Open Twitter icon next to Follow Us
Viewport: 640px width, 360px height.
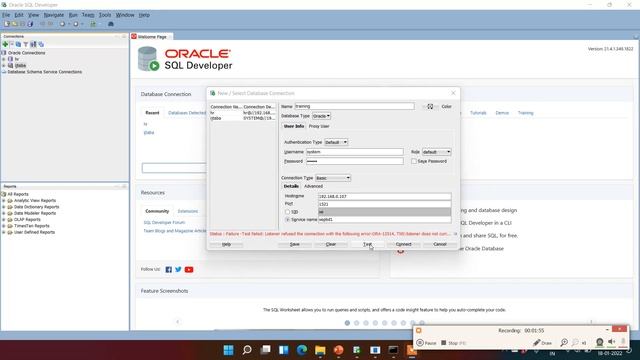(x=178, y=269)
